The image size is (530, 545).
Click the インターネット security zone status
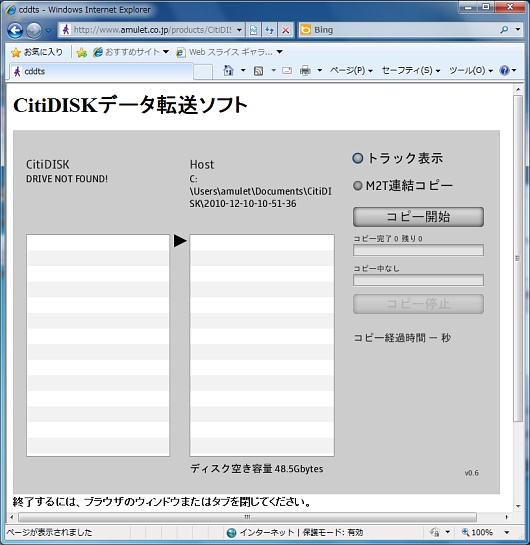294,532
